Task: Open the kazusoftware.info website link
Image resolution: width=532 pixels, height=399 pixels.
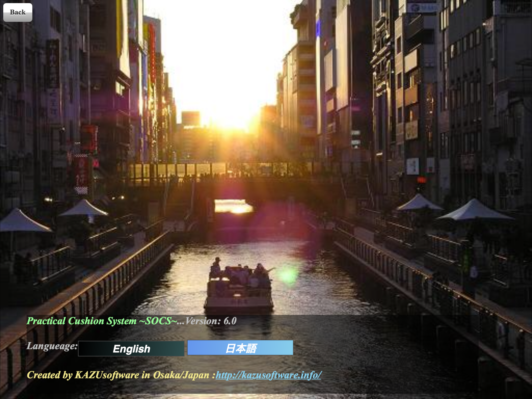Action: tap(268, 375)
